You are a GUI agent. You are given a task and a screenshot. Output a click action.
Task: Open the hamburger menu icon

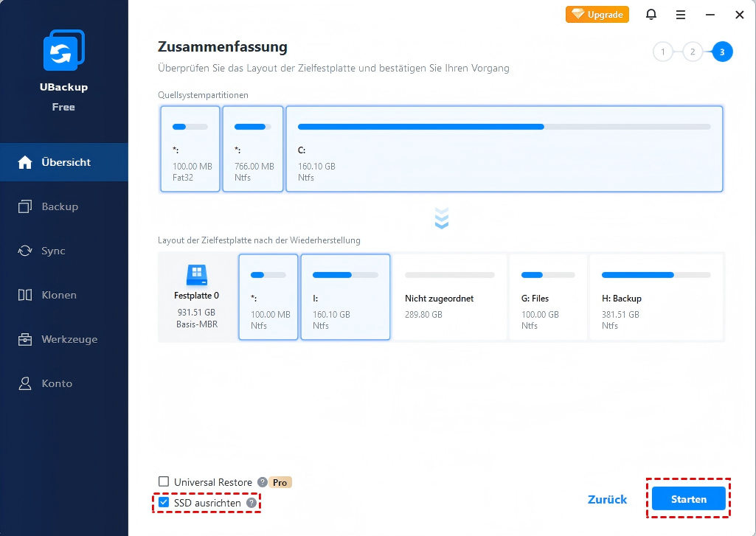pyautogui.click(x=681, y=14)
